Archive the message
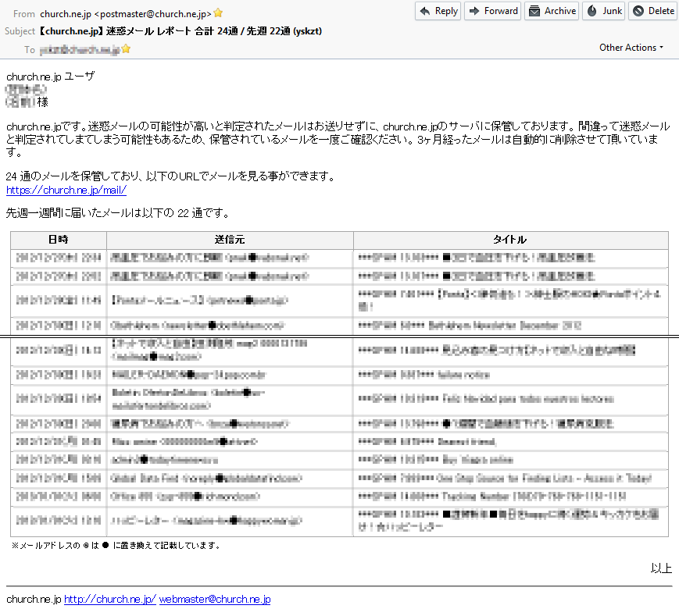This screenshot has width=679, height=616. pos(552,11)
